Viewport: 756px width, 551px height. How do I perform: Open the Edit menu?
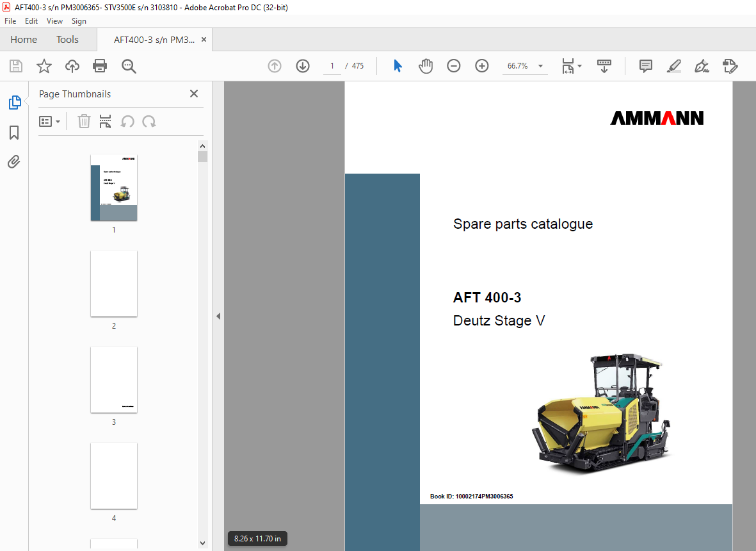31,21
